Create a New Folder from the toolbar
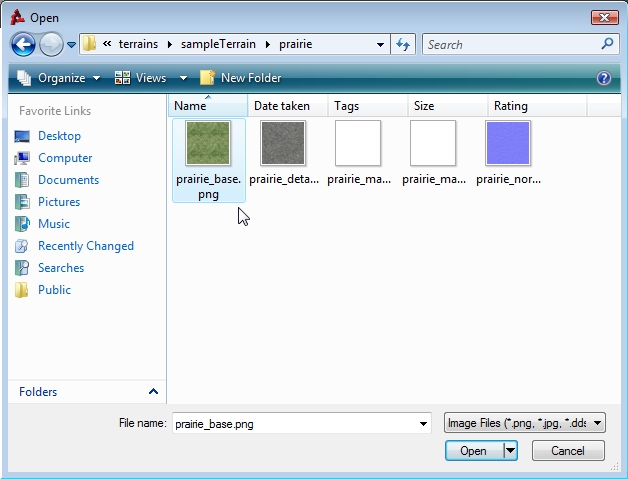Image resolution: width=628 pixels, height=479 pixels. (x=241, y=78)
